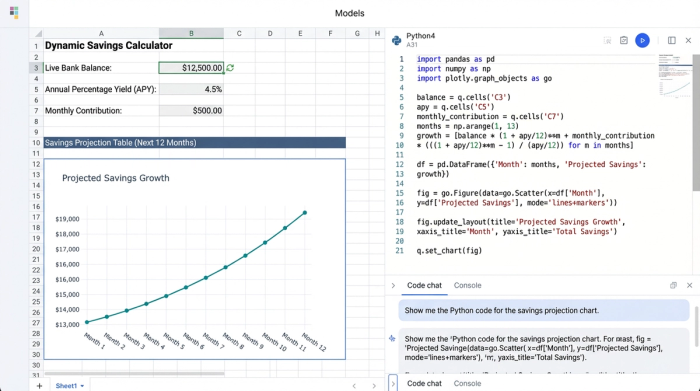The image size is (700, 391).
Task: Click the $19,000 y-axis label
Action: (67, 219)
